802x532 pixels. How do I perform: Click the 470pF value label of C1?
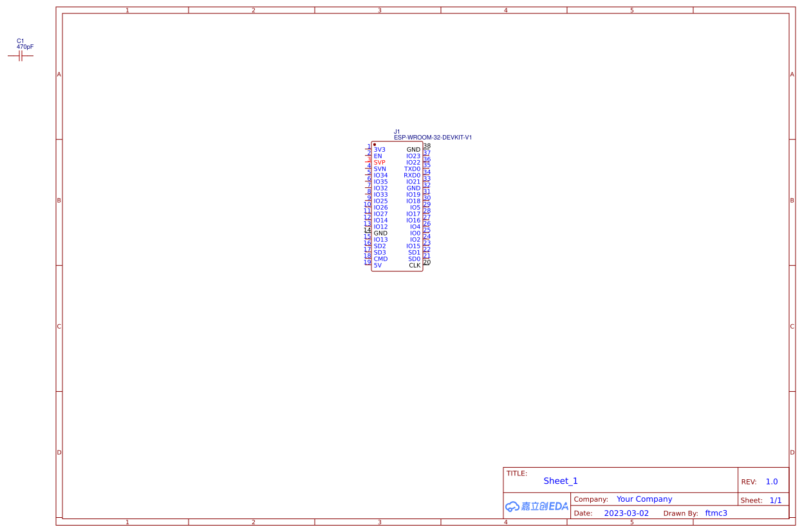[x=23, y=46]
